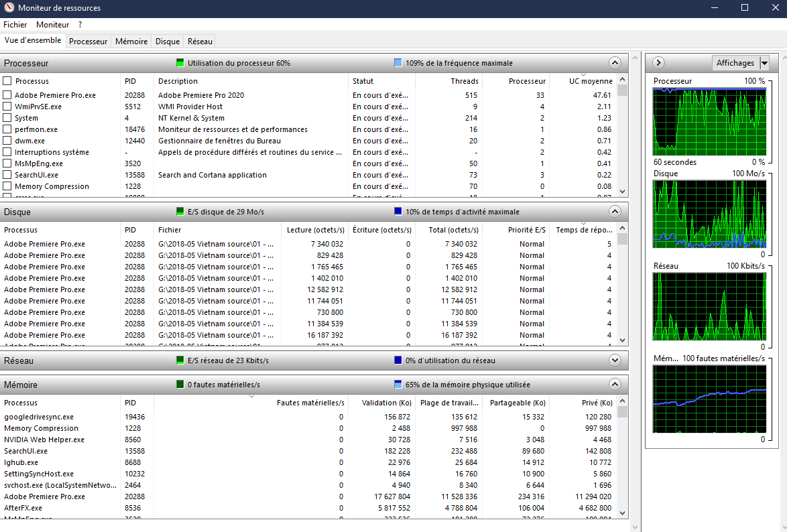This screenshot has width=787, height=532.
Task: Expand the Réseau section
Action: pos(615,360)
